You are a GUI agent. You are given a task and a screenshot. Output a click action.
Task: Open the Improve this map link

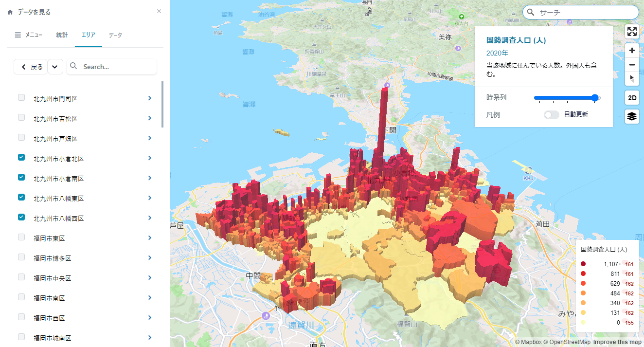pyautogui.click(x=617, y=342)
